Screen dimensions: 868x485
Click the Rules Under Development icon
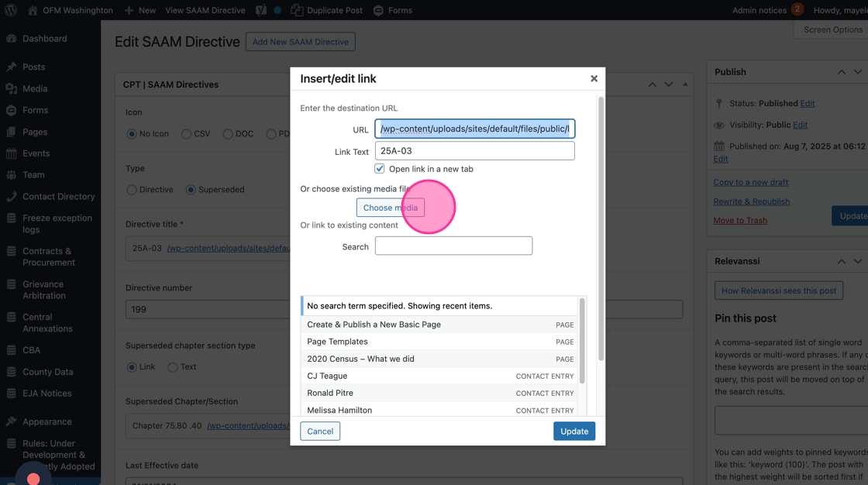click(11, 443)
